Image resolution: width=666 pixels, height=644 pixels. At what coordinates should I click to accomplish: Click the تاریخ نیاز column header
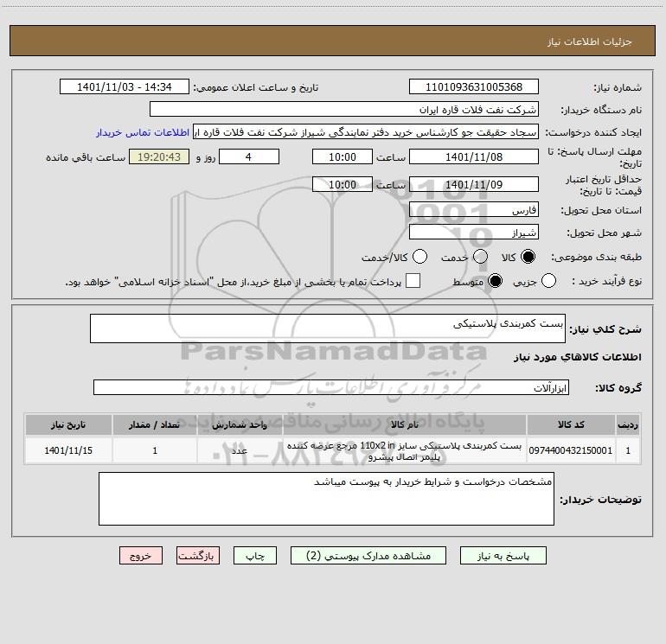(68, 424)
